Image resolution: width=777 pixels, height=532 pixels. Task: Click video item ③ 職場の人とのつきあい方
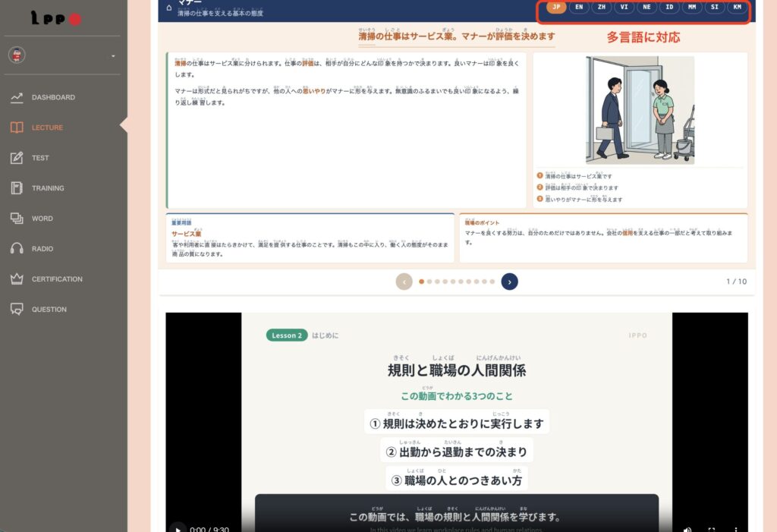(x=456, y=480)
